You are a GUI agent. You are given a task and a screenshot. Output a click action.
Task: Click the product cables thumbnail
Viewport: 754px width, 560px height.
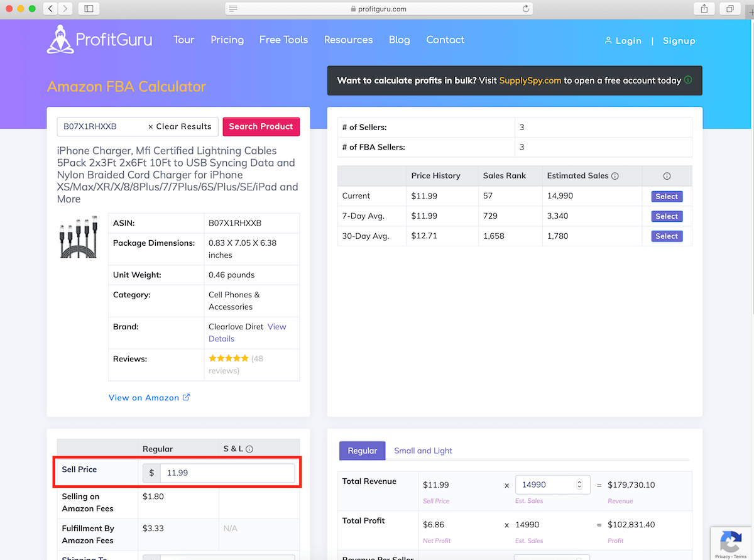(x=78, y=238)
